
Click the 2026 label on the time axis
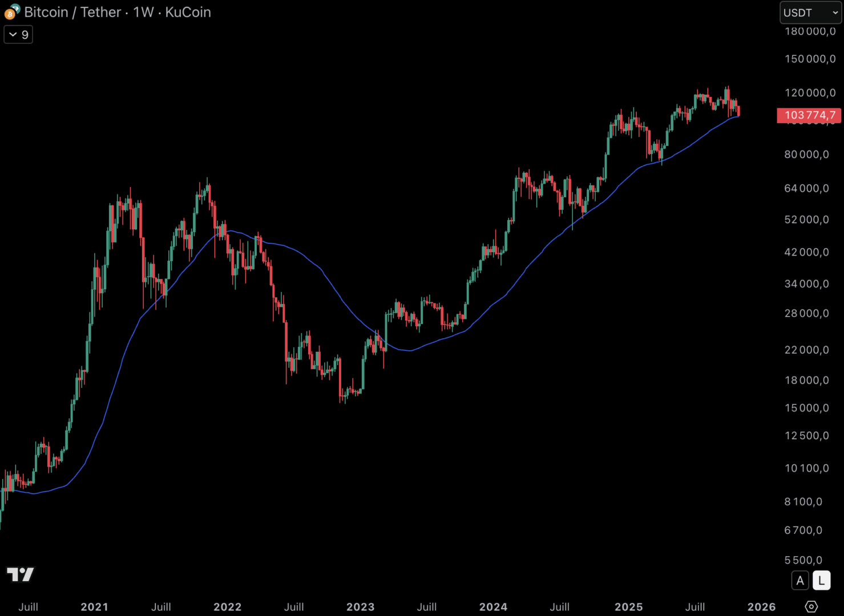761,607
